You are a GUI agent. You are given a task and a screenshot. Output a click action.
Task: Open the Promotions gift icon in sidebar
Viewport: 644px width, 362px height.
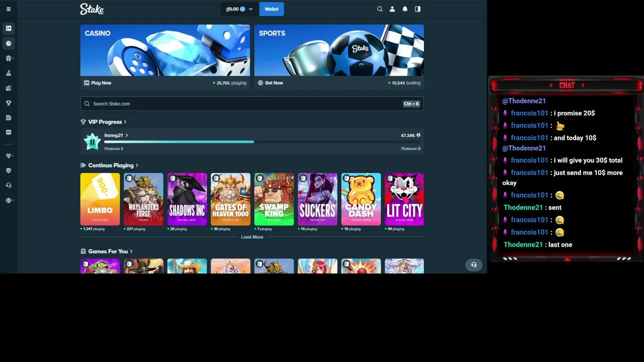pos(9,58)
